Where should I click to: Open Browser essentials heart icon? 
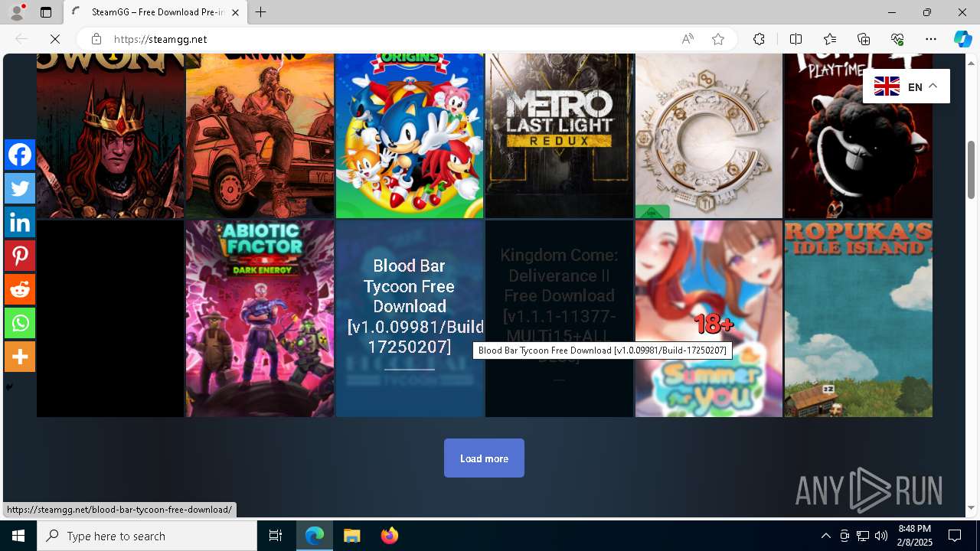click(x=897, y=39)
